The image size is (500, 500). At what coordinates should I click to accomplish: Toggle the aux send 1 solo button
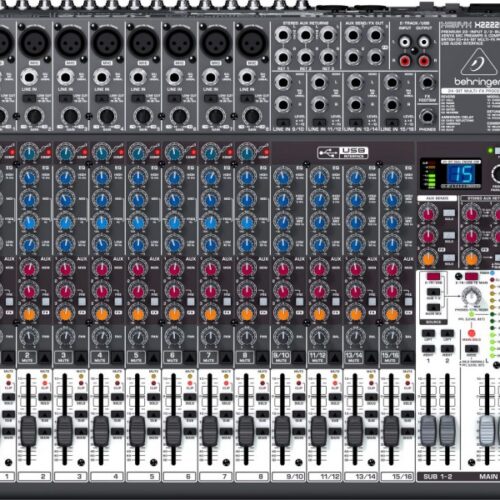pos(449,213)
